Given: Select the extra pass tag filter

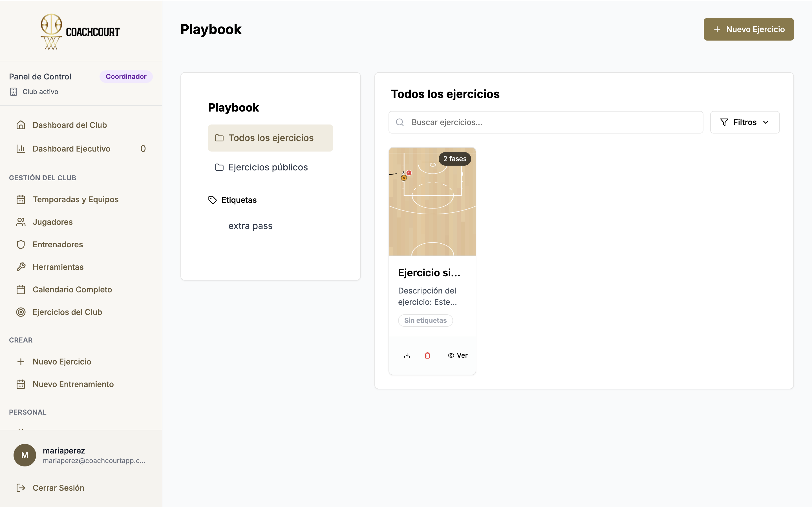Looking at the screenshot, I should (250, 225).
